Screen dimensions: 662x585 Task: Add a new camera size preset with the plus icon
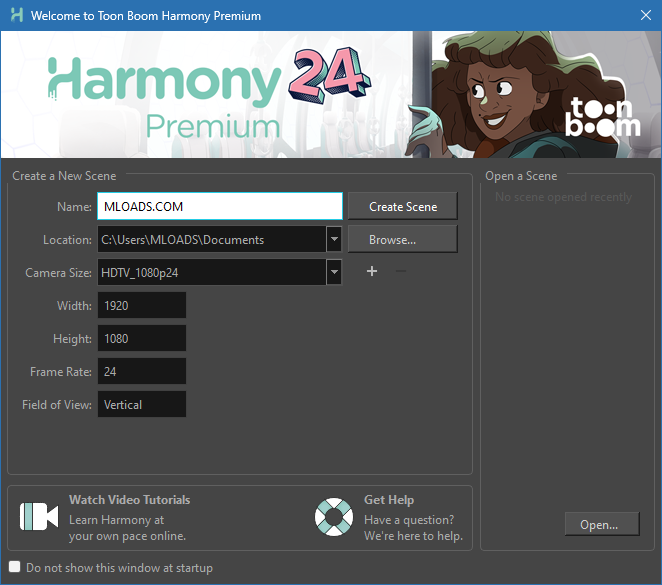372,271
